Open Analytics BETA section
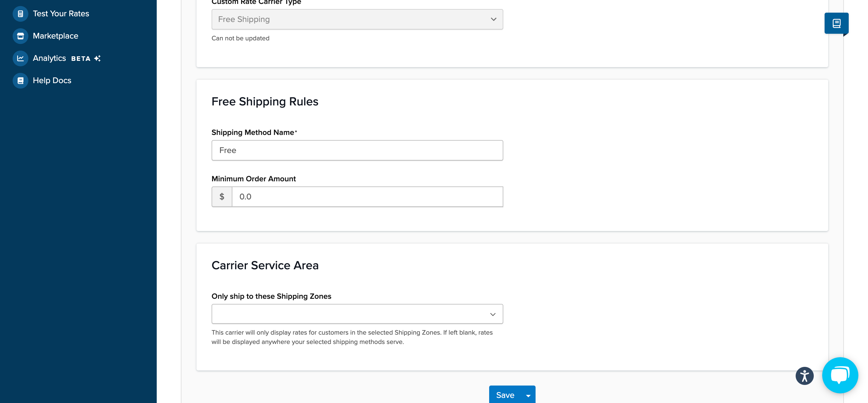Screen dimensions: 868x403 point(49,58)
